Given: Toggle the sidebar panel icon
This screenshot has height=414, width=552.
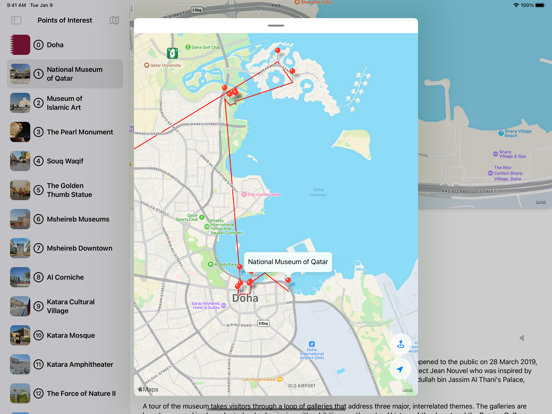Looking at the screenshot, I should 16,20.
